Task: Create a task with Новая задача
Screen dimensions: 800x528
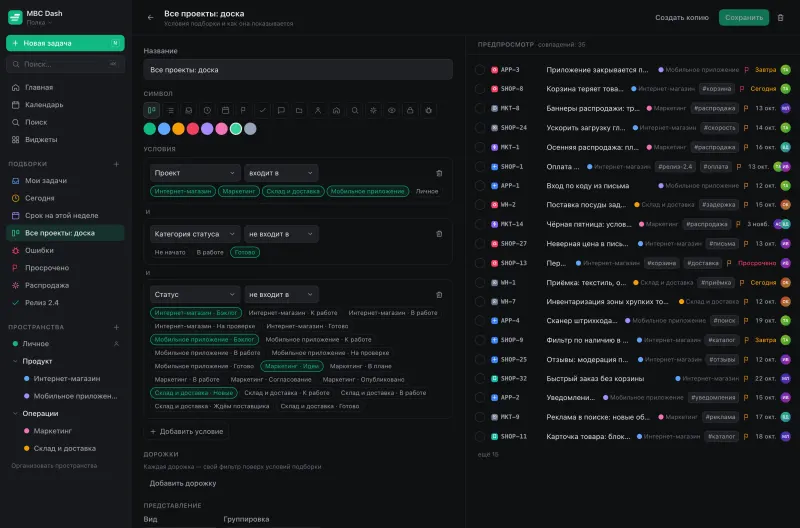Action: (x=65, y=43)
